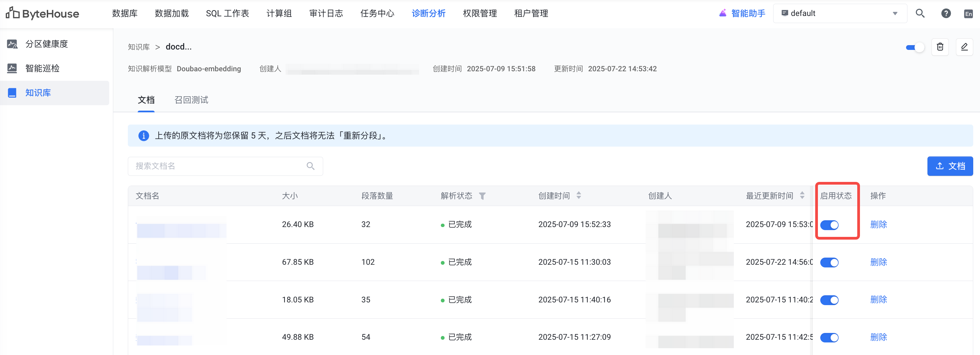Open the SQL 工作表 menu
980x355 pixels.
(x=227, y=13)
